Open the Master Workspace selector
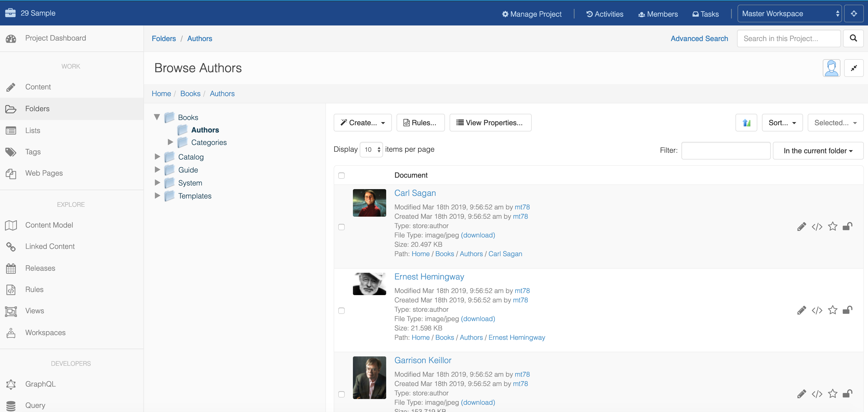The height and width of the screenshot is (412, 868). pos(790,14)
